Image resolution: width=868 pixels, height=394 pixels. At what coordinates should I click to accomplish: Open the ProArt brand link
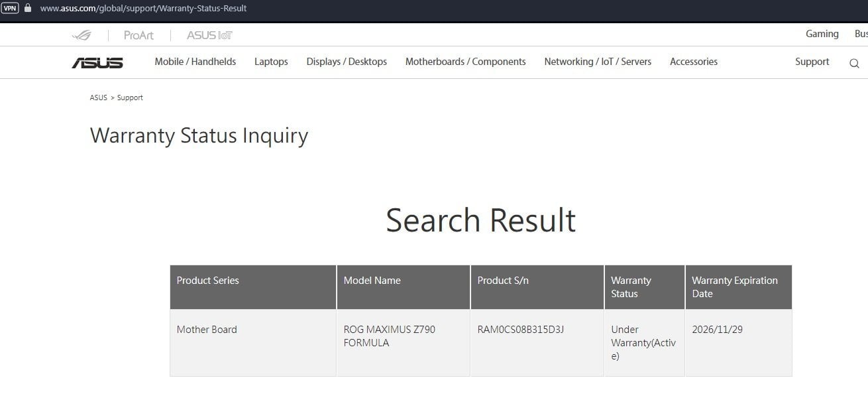pyautogui.click(x=138, y=35)
